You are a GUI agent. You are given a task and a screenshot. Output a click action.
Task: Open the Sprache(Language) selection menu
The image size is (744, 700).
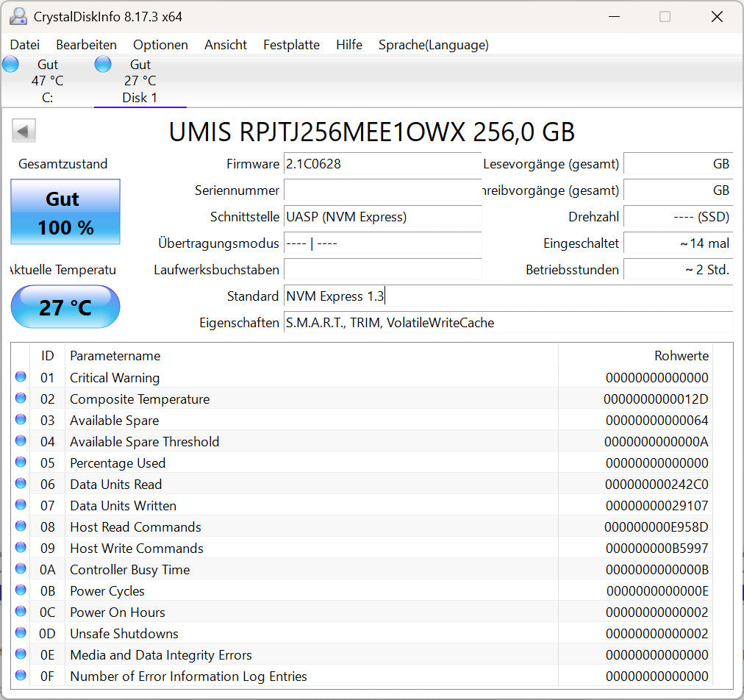433,45
